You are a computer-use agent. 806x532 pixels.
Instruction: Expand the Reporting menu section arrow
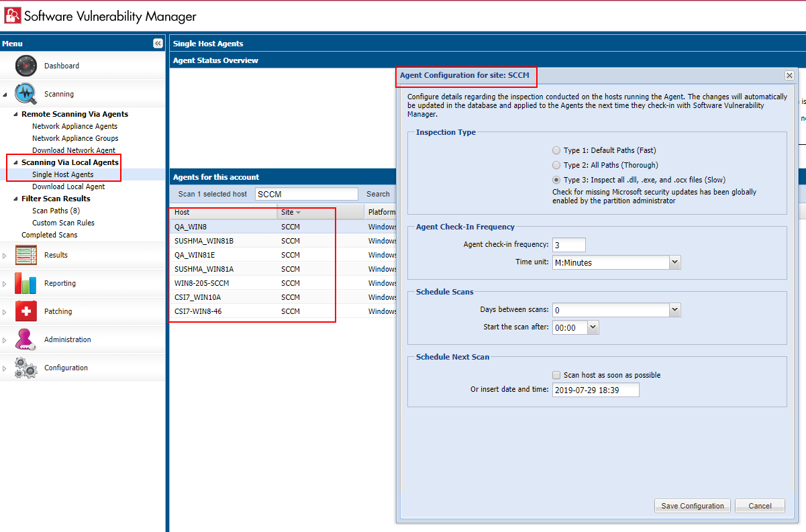tap(5, 284)
